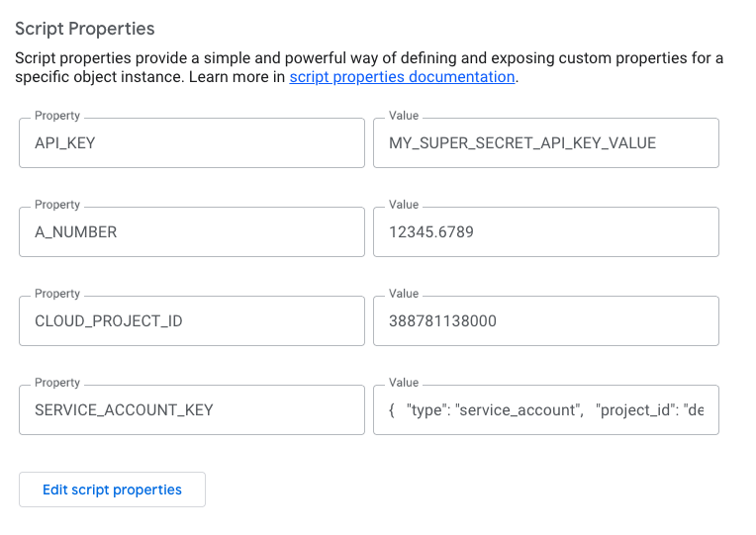Click the SERVICE_ACCOUNT_KEY property field

[x=191, y=410]
